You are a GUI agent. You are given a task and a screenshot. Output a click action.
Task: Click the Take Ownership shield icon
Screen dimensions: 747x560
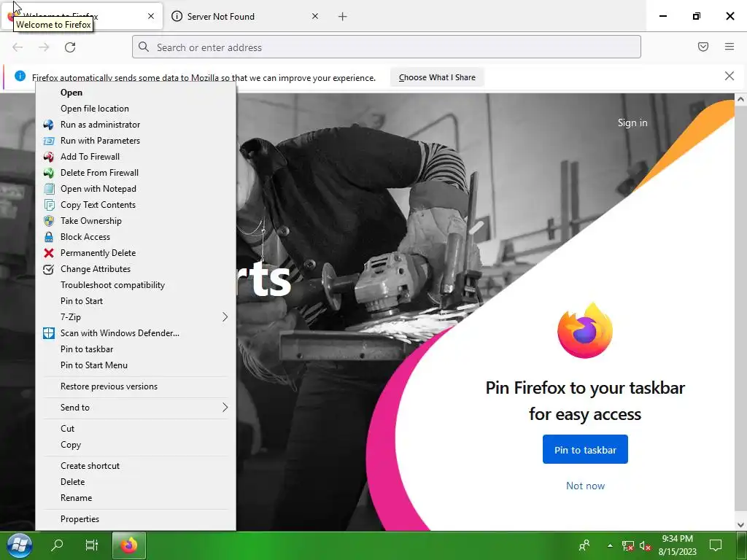coord(49,221)
